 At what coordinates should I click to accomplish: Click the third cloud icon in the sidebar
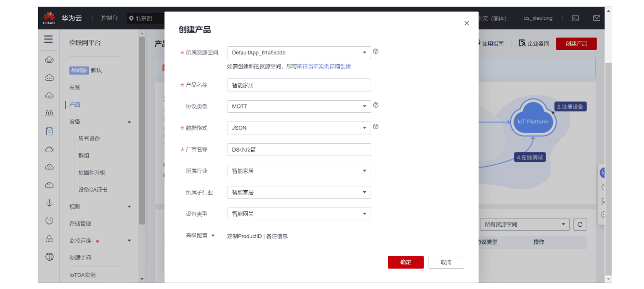pos(49,95)
